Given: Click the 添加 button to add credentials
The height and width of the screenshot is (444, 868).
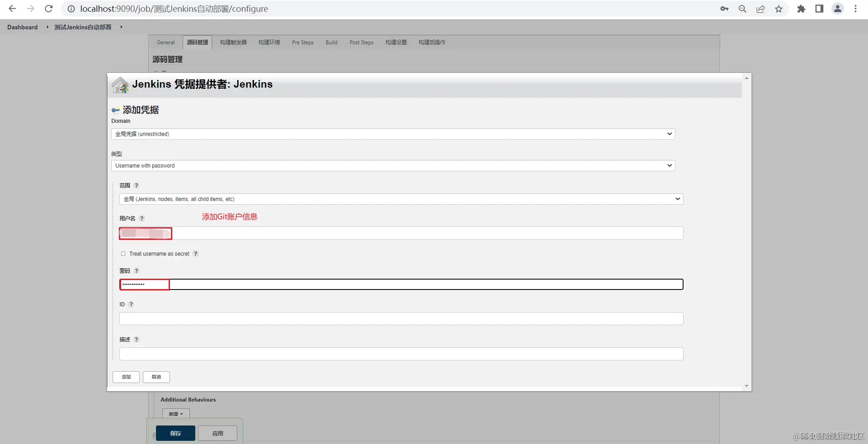Looking at the screenshot, I should 126,377.
